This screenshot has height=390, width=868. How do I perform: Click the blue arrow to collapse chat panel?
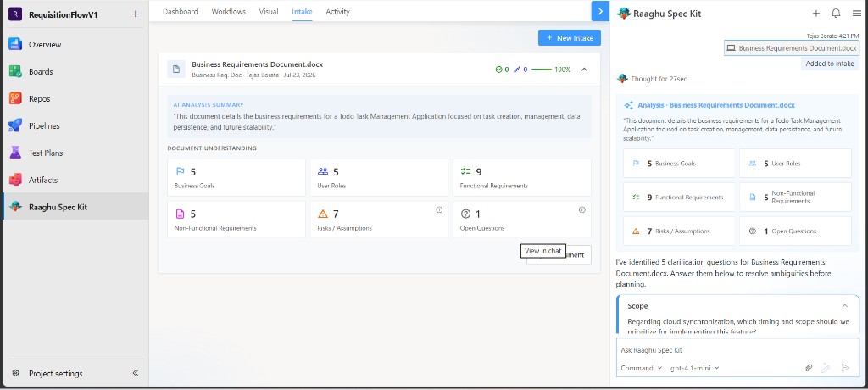tap(600, 11)
